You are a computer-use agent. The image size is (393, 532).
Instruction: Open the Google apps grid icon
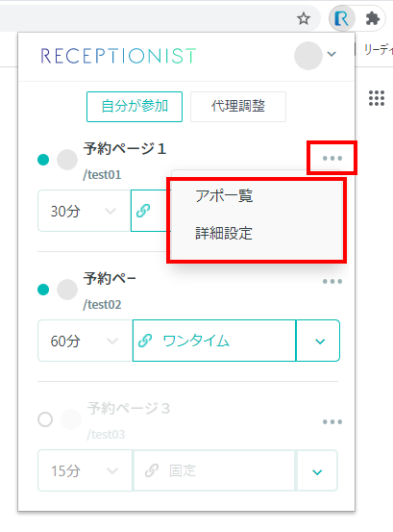tap(377, 98)
